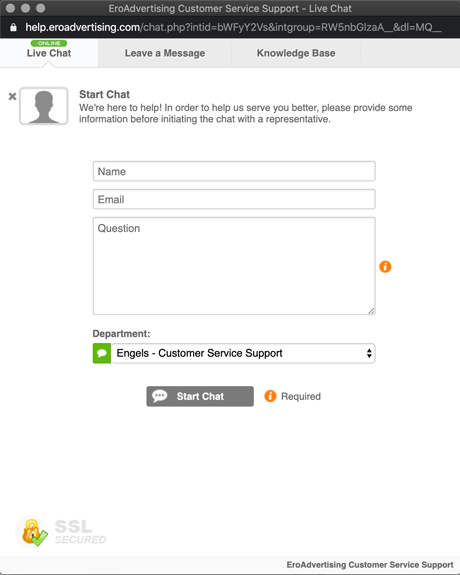Focus the Question text area
The height and width of the screenshot is (575, 460).
tap(234, 266)
